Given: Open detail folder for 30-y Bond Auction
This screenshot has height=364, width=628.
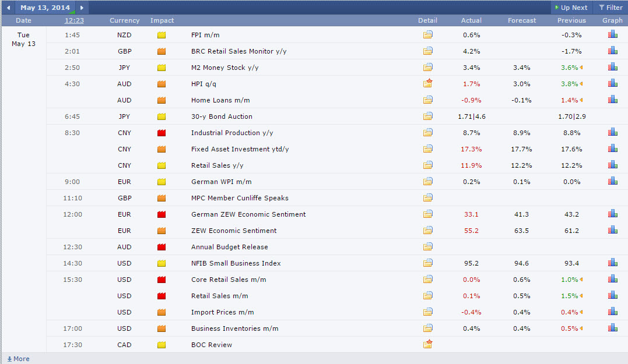Looking at the screenshot, I should click(x=428, y=116).
